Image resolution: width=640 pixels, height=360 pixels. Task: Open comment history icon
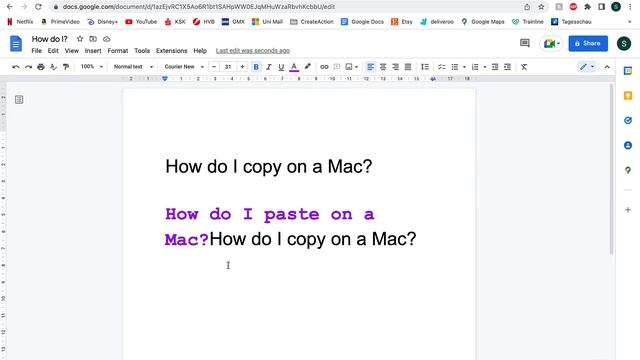(524, 43)
